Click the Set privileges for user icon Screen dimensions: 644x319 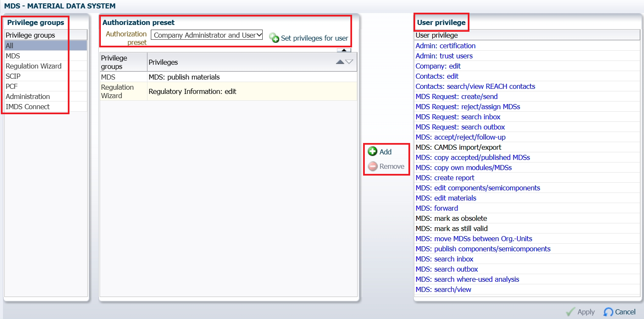point(274,38)
